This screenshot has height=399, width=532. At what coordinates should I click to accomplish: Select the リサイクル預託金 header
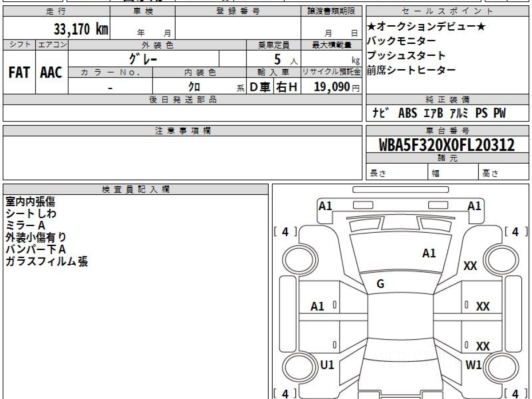tap(331, 72)
